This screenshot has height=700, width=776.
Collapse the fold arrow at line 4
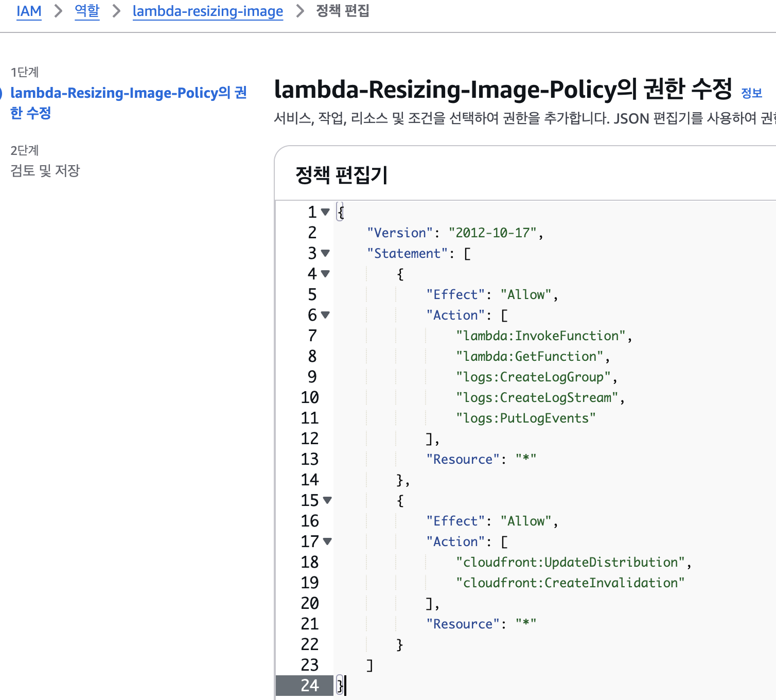325,274
